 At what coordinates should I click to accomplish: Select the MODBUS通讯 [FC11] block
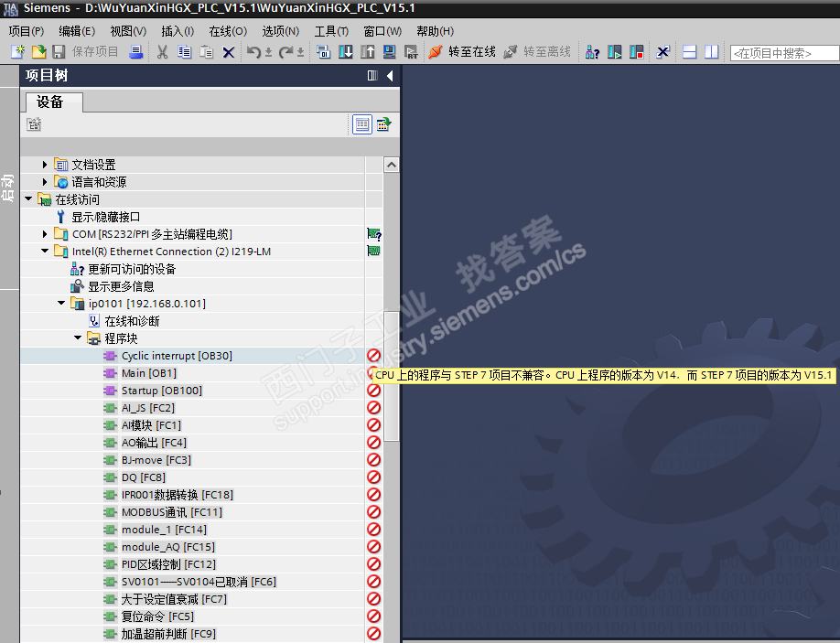coord(171,512)
